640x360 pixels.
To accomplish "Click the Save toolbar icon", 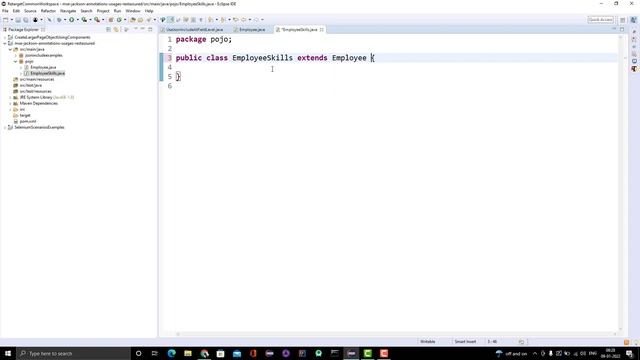I will point(18,20).
